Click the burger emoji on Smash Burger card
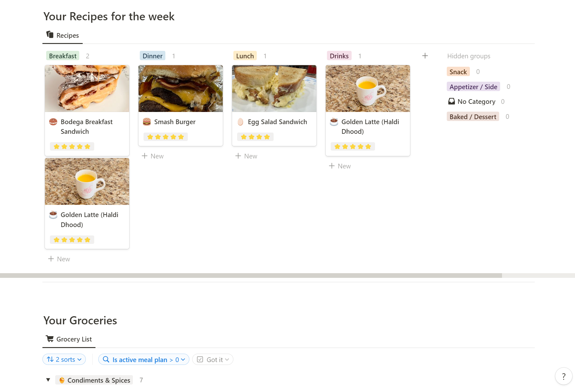The height and width of the screenshot is (392, 575). point(147,122)
